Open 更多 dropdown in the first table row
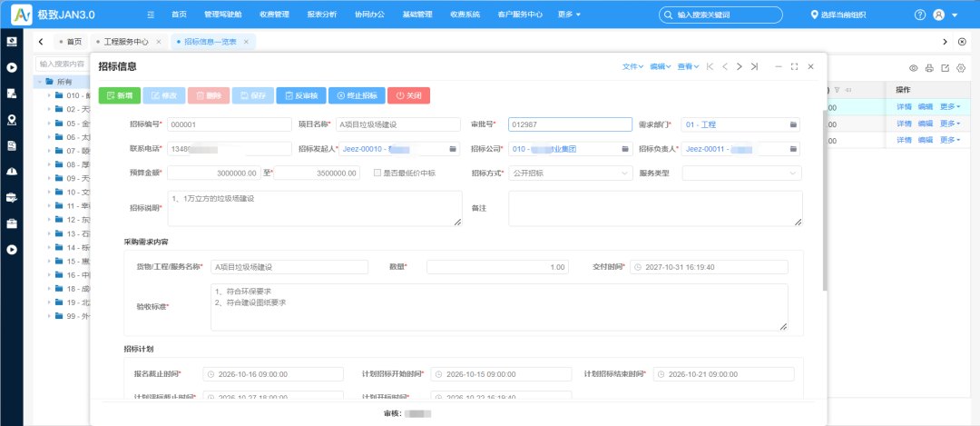Image resolution: width=980 pixels, height=426 pixels. point(950,107)
